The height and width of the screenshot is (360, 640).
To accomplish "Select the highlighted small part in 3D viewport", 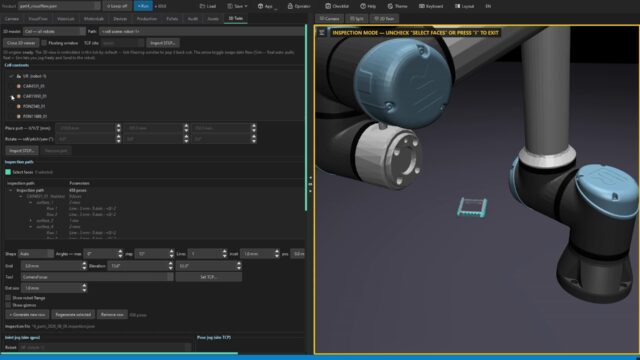I will 472,207.
